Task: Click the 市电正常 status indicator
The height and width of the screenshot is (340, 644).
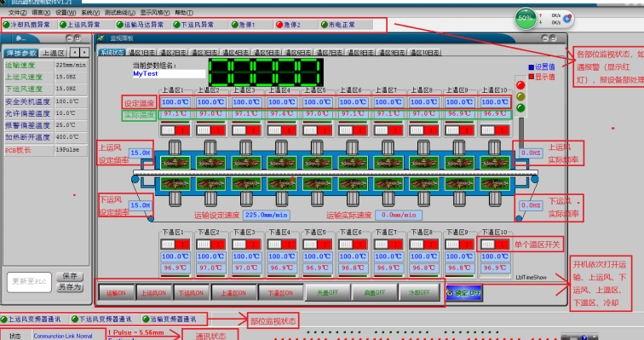Action: 325,25
